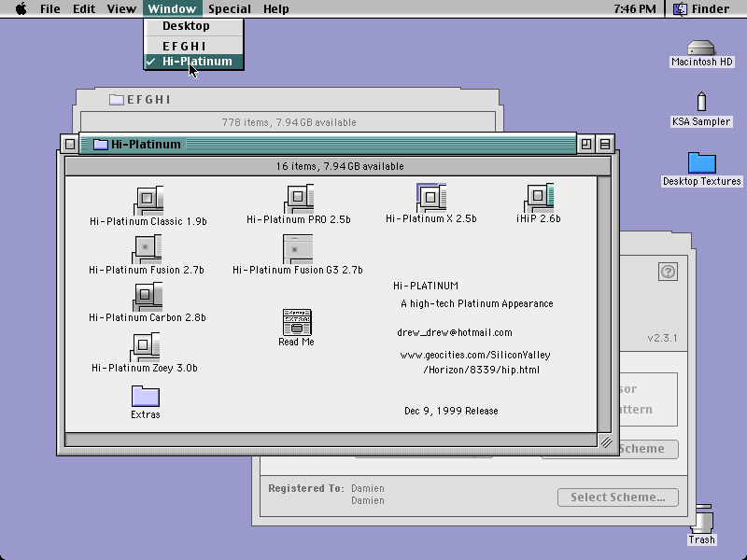Click the v2.3.1 version label
This screenshot has width=747, height=560.
(x=662, y=338)
